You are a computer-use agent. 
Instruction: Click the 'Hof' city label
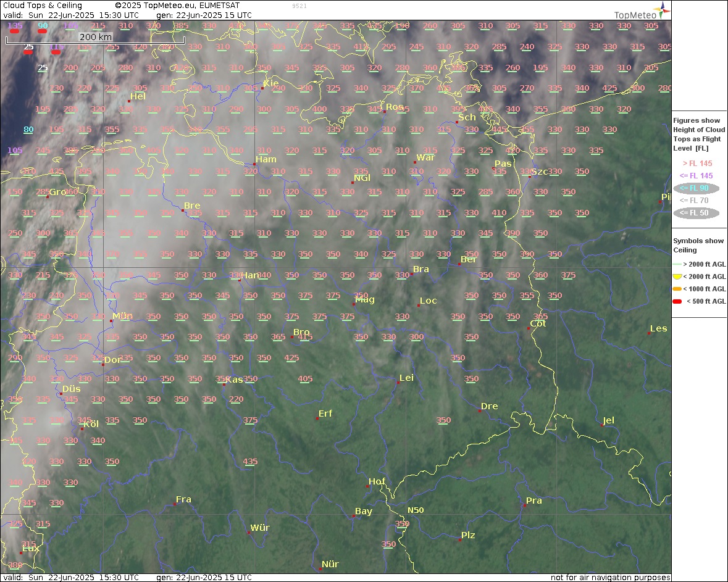tap(377, 481)
